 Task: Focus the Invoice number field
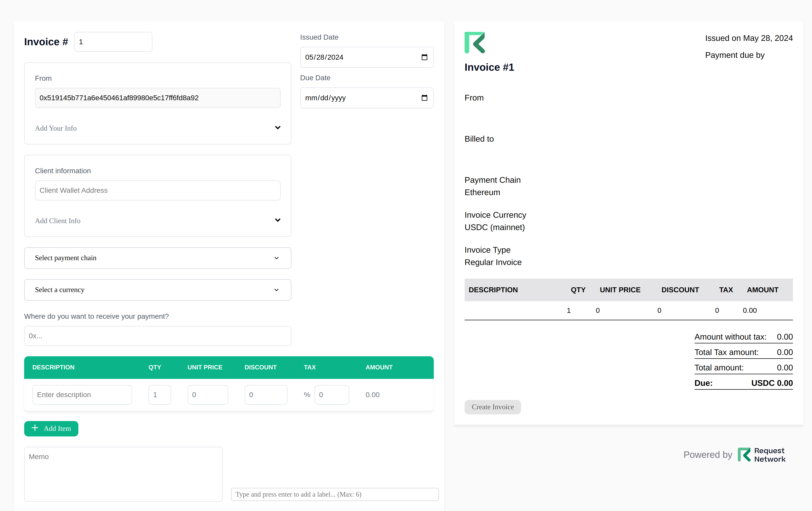pos(113,42)
